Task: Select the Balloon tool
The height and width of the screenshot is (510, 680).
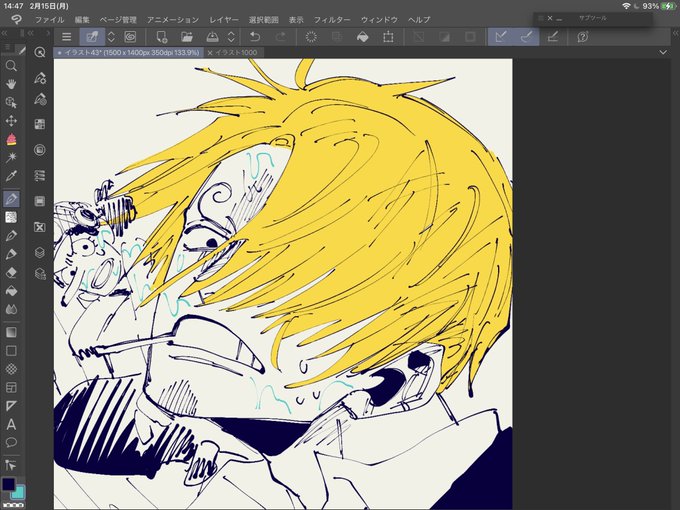Action: click(11, 442)
